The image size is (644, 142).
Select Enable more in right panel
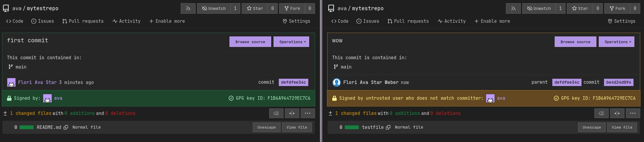[x=492, y=21]
